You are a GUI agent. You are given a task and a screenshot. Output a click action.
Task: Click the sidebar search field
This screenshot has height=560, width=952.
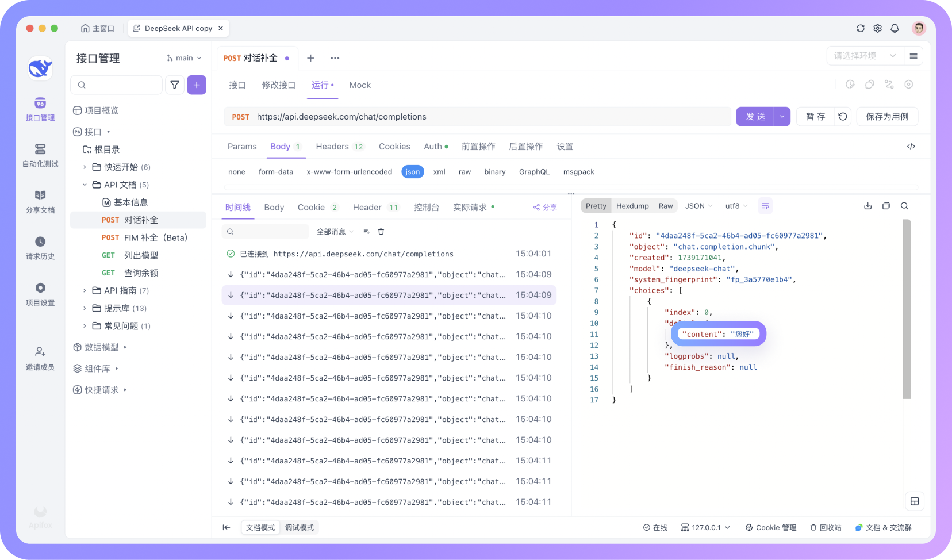[116, 85]
